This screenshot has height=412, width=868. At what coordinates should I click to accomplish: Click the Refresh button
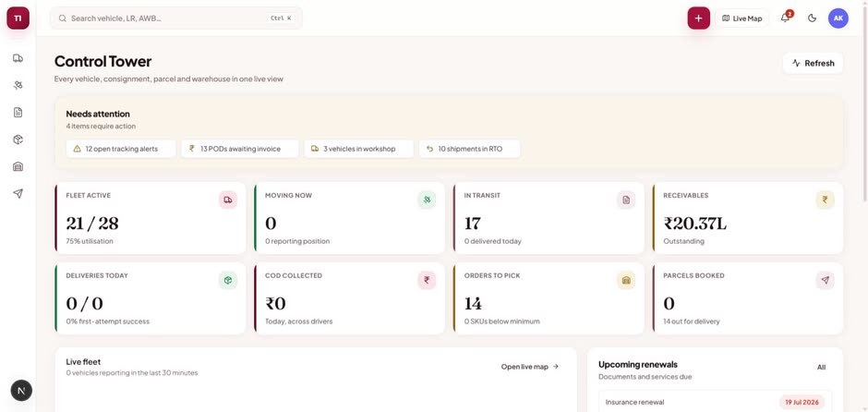[x=813, y=63]
